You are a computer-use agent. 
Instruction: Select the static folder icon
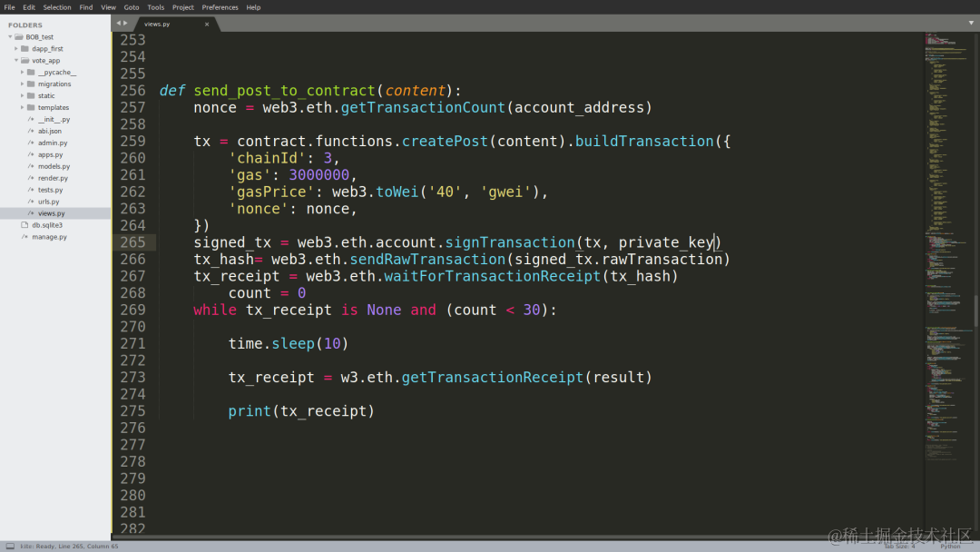click(31, 95)
